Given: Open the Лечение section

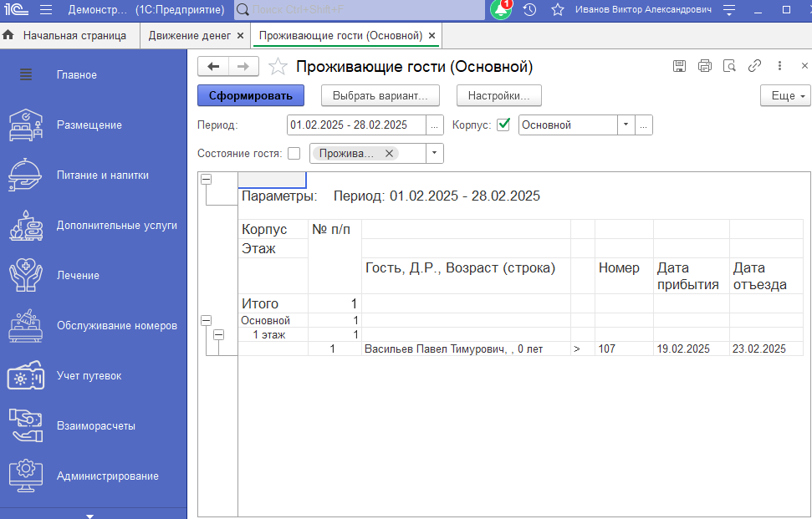Looking at the screenshot, I should (x=79, y=274).
